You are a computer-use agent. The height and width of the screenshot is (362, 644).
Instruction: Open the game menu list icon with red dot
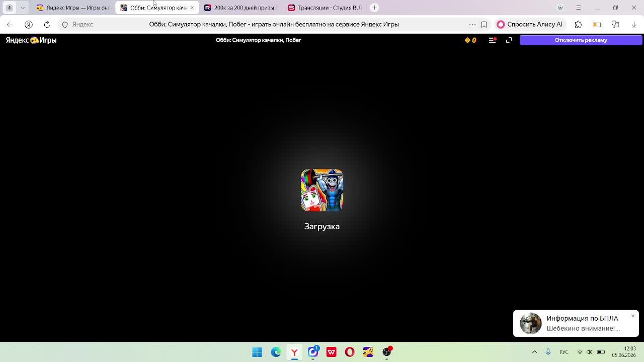point(493,40)
